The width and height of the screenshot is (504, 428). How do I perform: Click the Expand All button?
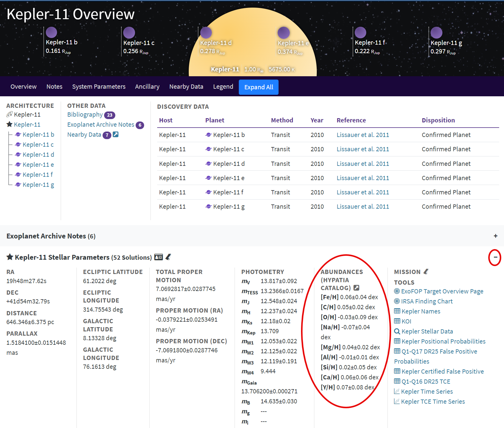[259, 87]
